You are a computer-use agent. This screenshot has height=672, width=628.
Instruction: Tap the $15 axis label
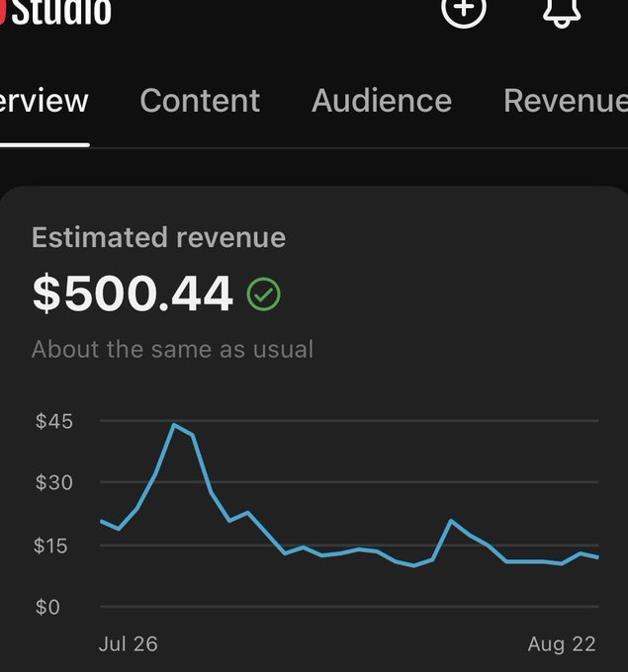click(50, 546)
